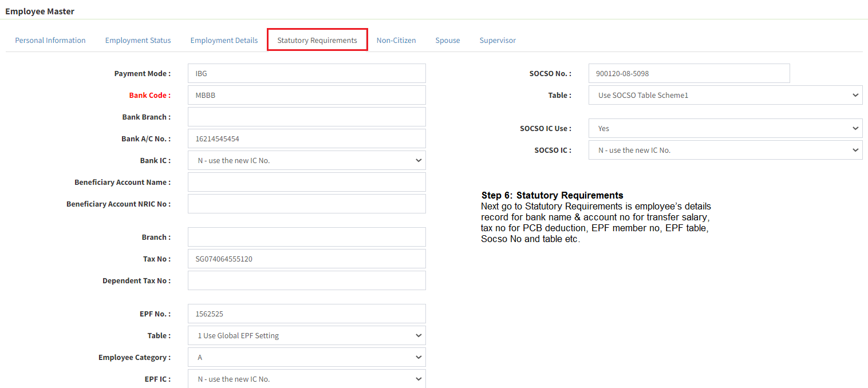Viewport: 868px width, 388px height.
Task: Click the Payment Mode field
Action: pyautogui.click(x=306, y=73)
